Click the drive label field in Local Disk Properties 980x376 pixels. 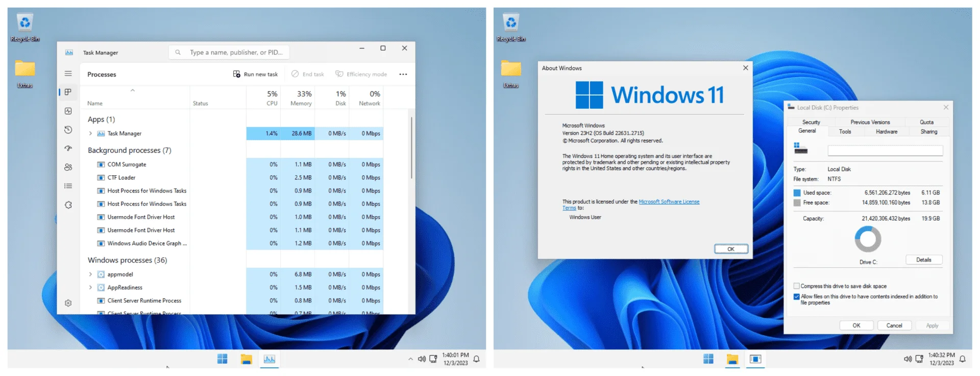click(885, 151)
